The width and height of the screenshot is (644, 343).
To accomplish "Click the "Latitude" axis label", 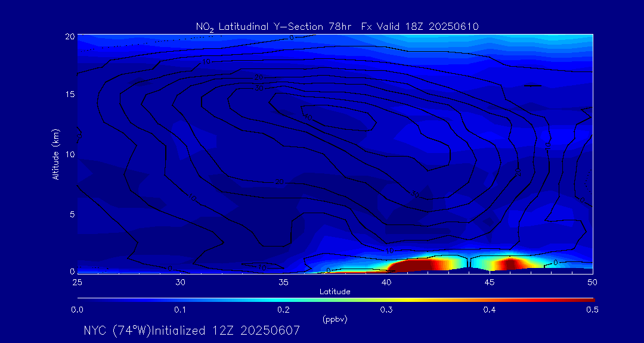I will pyautogui.click(x=335, y=292).
